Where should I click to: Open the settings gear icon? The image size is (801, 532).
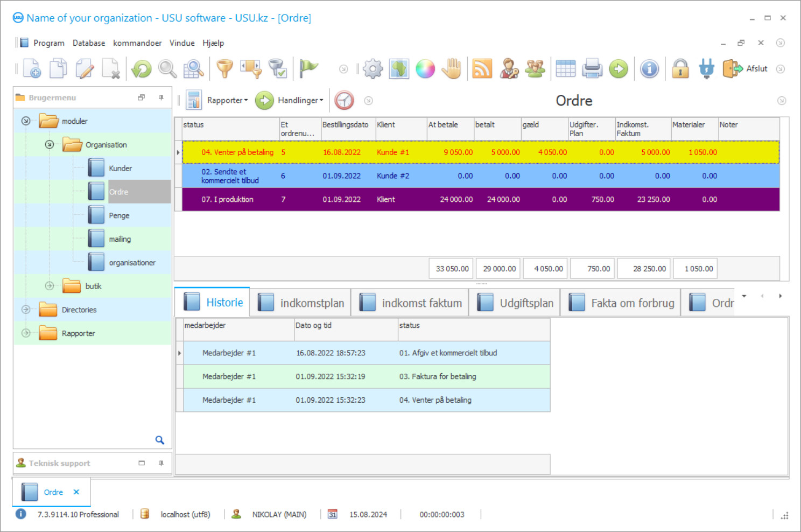pyautogui.click(x=373, y=69)
